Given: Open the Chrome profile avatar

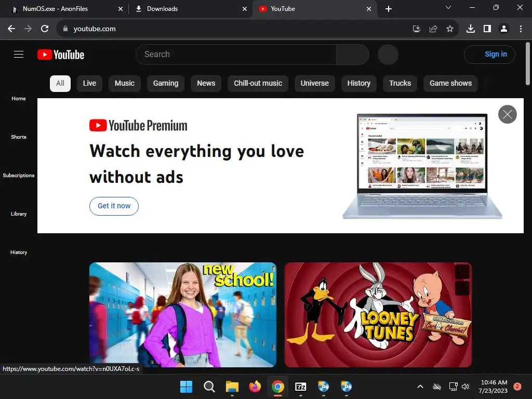Looking at the screenshot, I should (504, 29).
